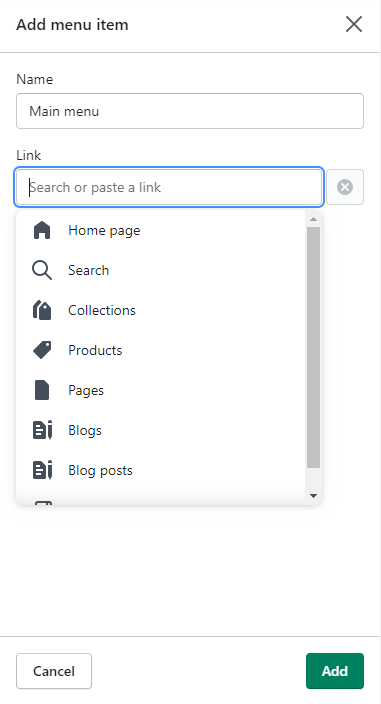The height and width of the screenshot is (704, 381).
Task: Close the Add menu item dialog
Action: [x=354, y=24]
